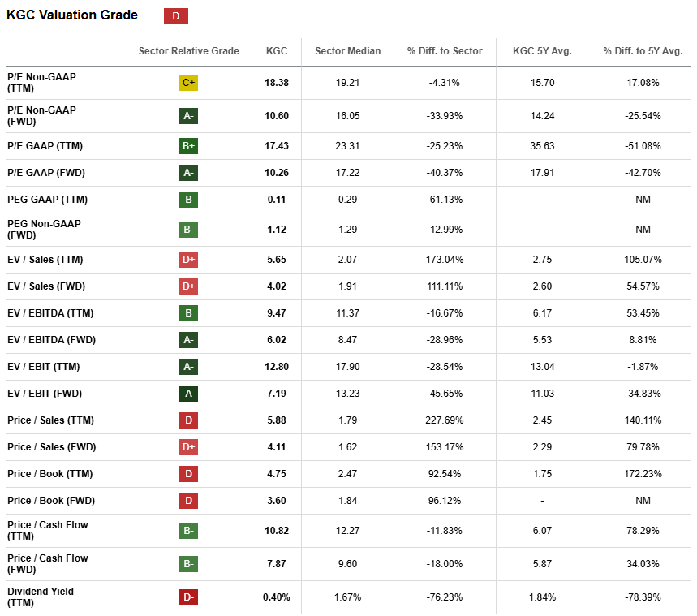This screenshot has height=616, width=697.
Task: Open the PEG GAAP (TTM) metric label
Action: click(x=47, y=200)
